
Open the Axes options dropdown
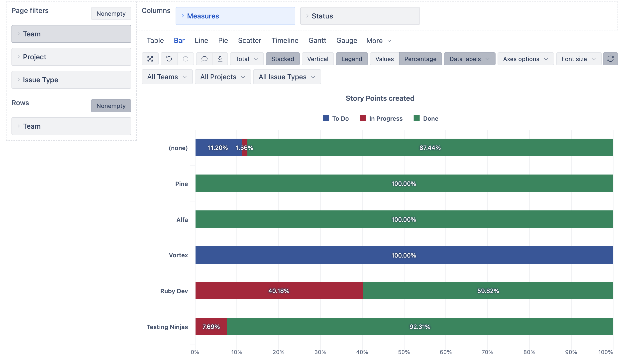pyautogui.click(x=525, y=59)
